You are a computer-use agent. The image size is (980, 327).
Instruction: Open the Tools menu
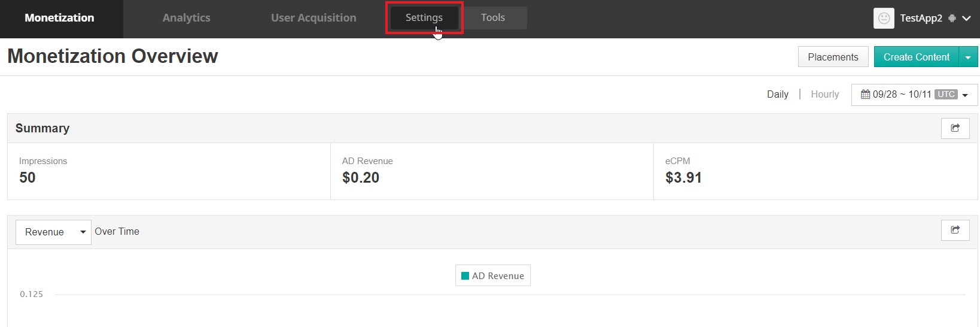point(493,18)
